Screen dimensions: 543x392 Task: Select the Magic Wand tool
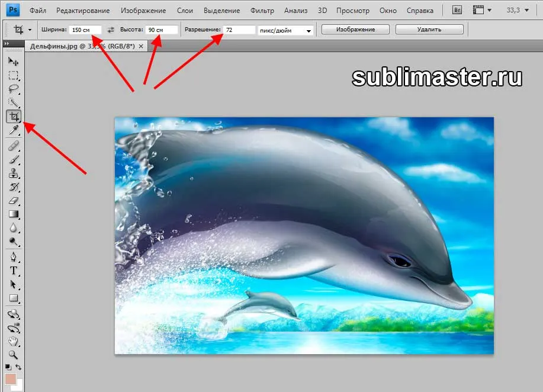13,102
